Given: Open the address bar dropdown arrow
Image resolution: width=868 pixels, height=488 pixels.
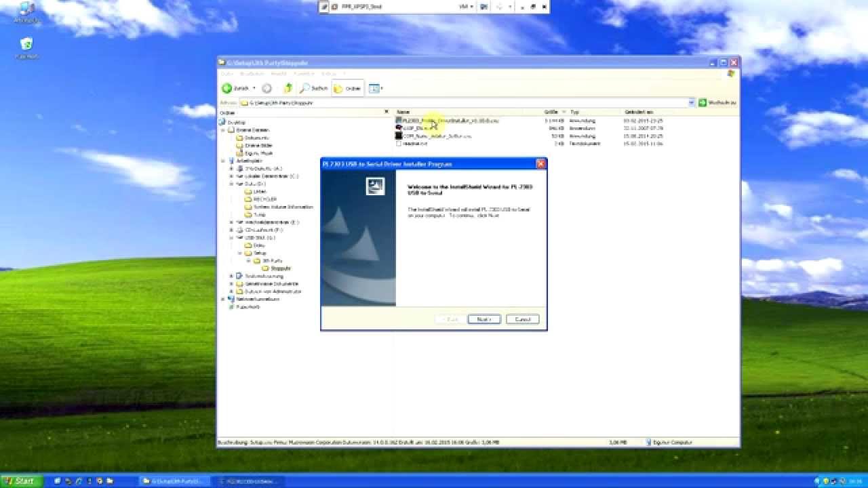Looking at the screenshot, I should tap(692, 103).
